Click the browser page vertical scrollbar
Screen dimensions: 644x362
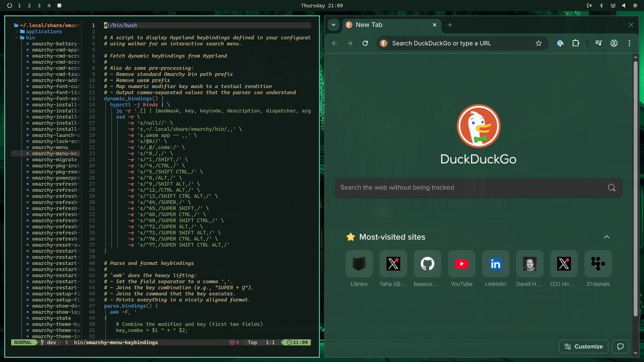click(636, 188)
